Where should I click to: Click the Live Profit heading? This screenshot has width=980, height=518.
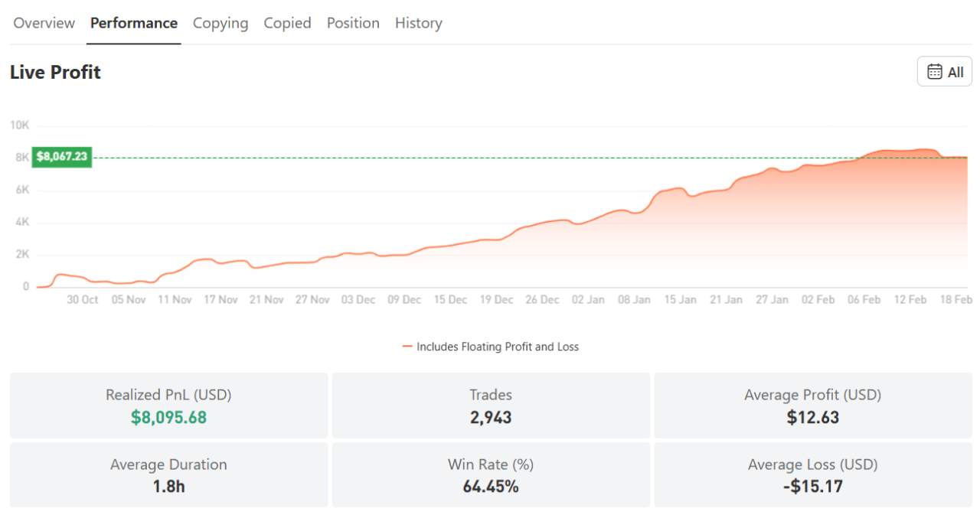(x=54, y=72)
